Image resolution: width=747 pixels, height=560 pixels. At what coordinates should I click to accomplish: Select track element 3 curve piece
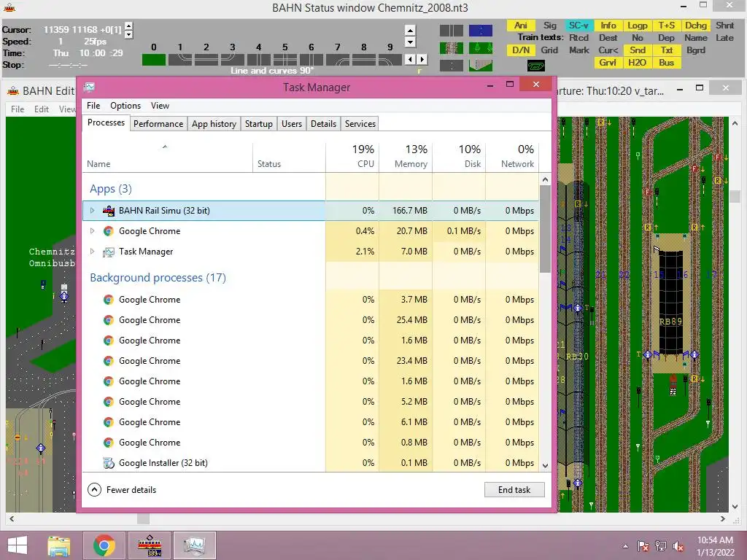click(x=232, y=60)
